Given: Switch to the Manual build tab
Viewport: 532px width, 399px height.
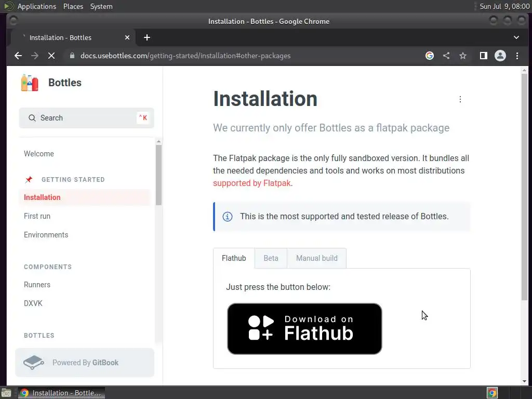Looking at the screenshot, I should point(316,258).
